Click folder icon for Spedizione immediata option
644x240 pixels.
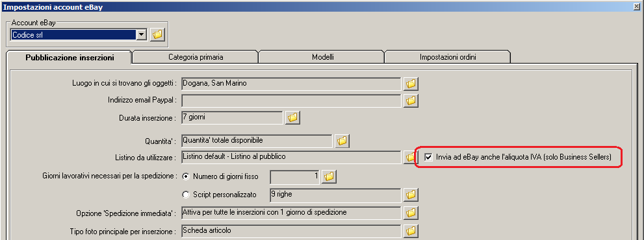[411, 213]
